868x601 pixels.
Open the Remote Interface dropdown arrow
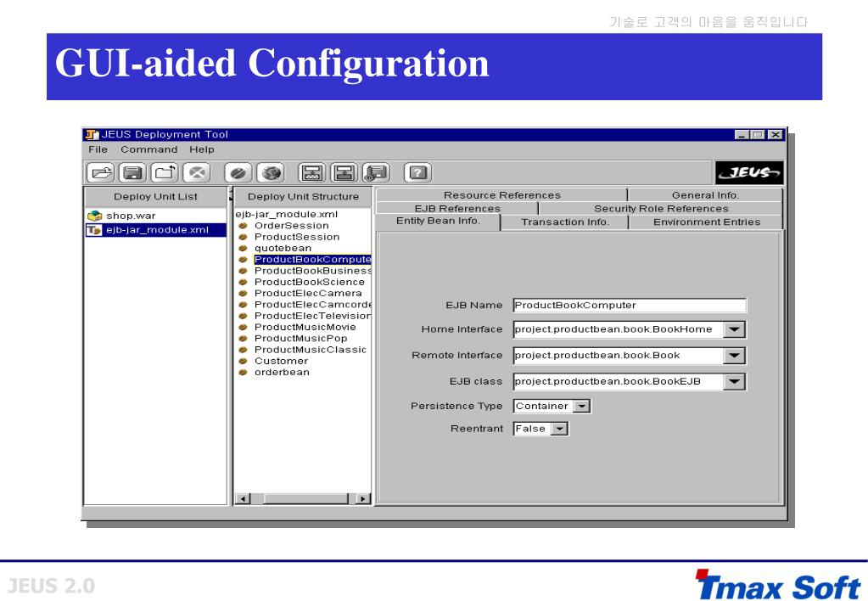tap(734, 356)
